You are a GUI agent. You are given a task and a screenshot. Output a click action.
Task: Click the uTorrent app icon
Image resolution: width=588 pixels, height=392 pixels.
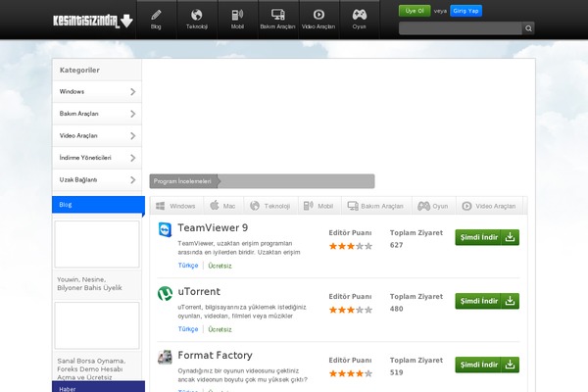(165, 293)
